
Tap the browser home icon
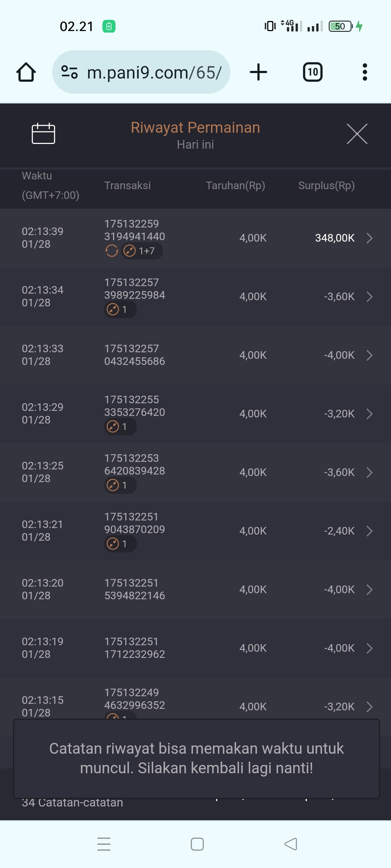pos(26,72)
